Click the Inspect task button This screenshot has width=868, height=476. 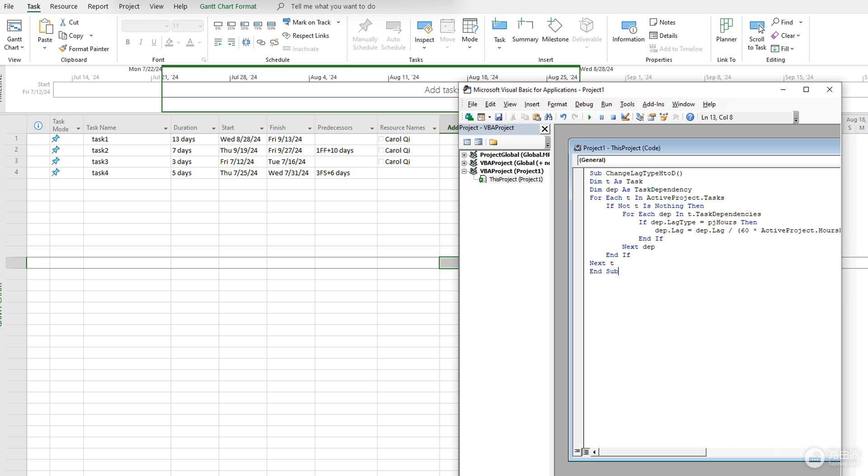coord(424,34)
